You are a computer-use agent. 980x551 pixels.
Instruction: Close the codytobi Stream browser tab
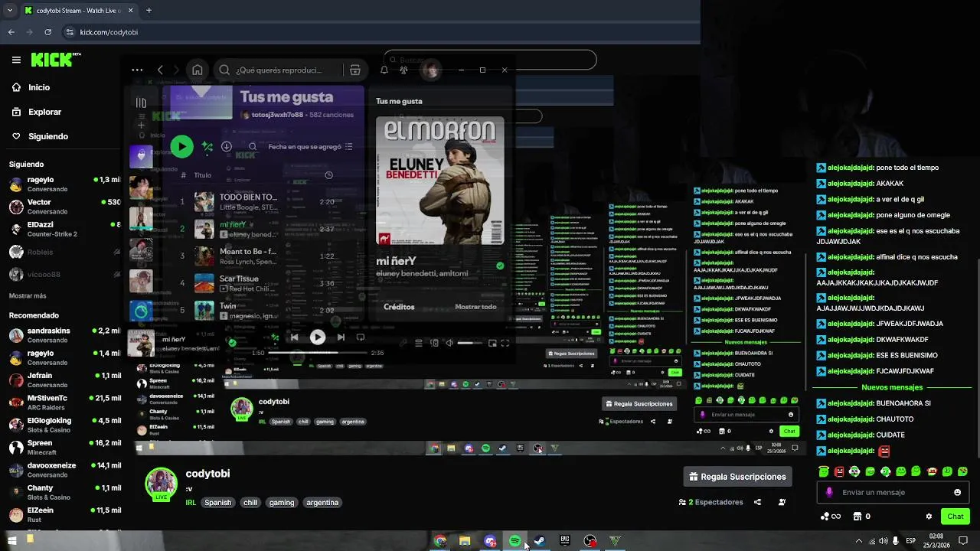click(x=129, y=11)
